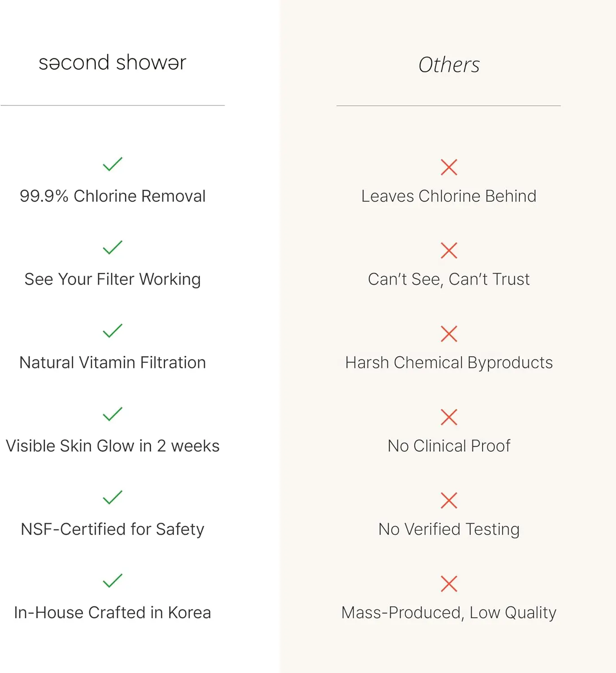
Task: Click the checkmark above In-House Crafted in Korea
Action: pos(112,581)
